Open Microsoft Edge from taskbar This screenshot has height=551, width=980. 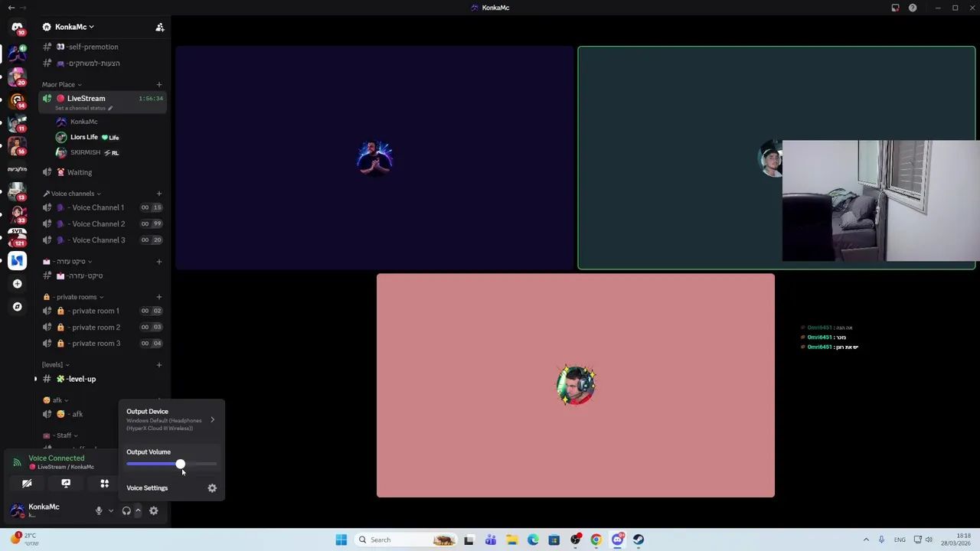533,540
